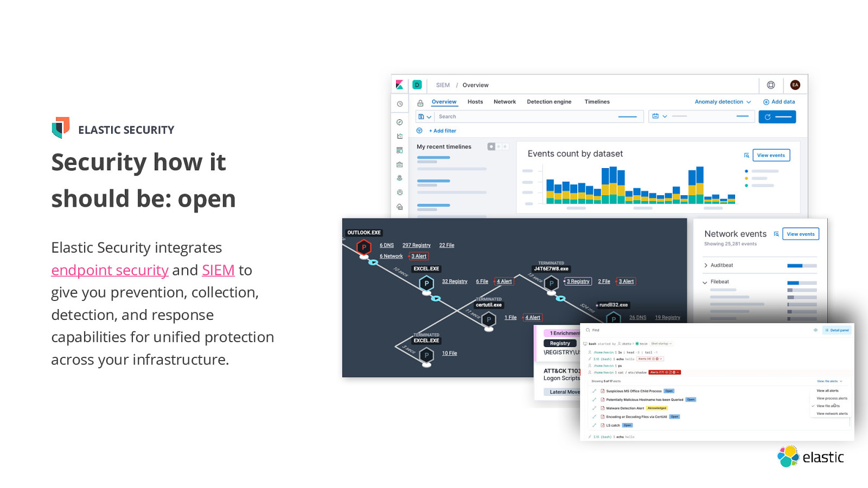The height and width of the screenshot is (488, 868).
Task: Open Canvas icon in sidebar
Action: click(400, 164)
